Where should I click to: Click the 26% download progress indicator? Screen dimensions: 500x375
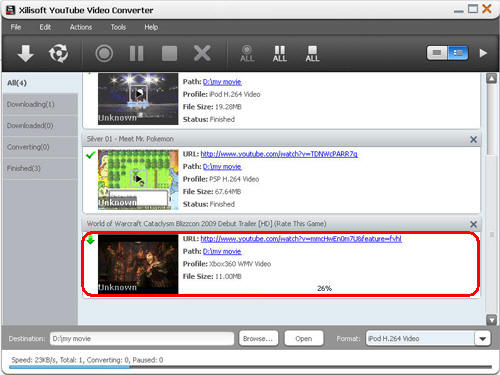324,288
